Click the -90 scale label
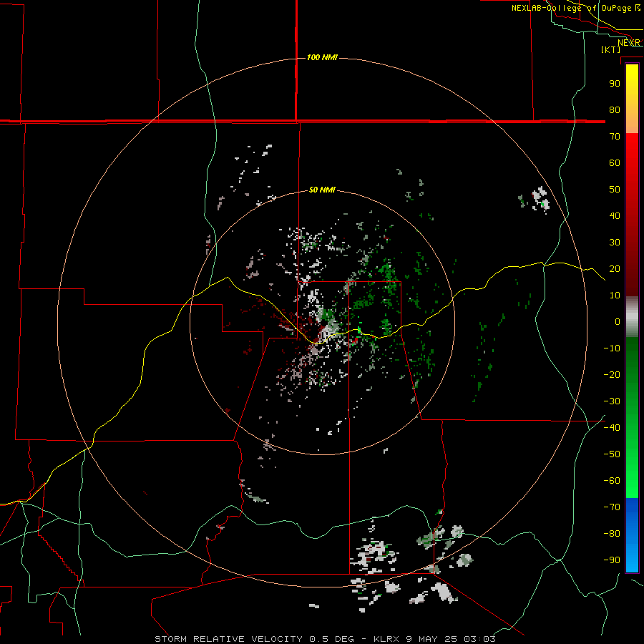The height and width of the screenshot is (644, 644). 612,560
